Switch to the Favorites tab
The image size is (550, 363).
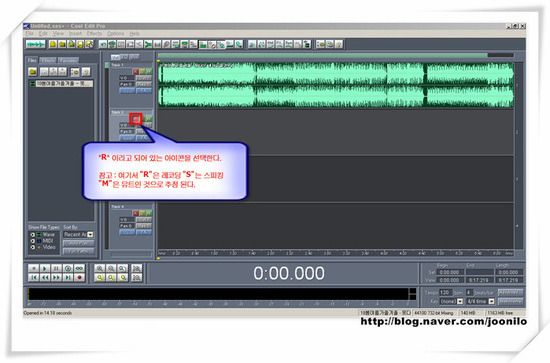[x=68, y=60]
